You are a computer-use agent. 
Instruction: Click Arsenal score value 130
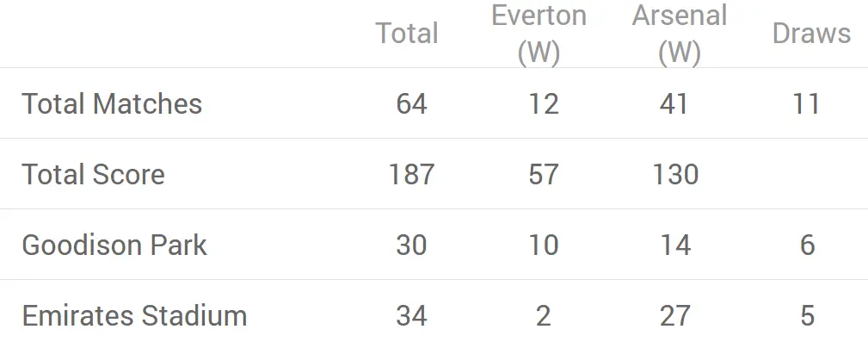[x=675, y=175]
